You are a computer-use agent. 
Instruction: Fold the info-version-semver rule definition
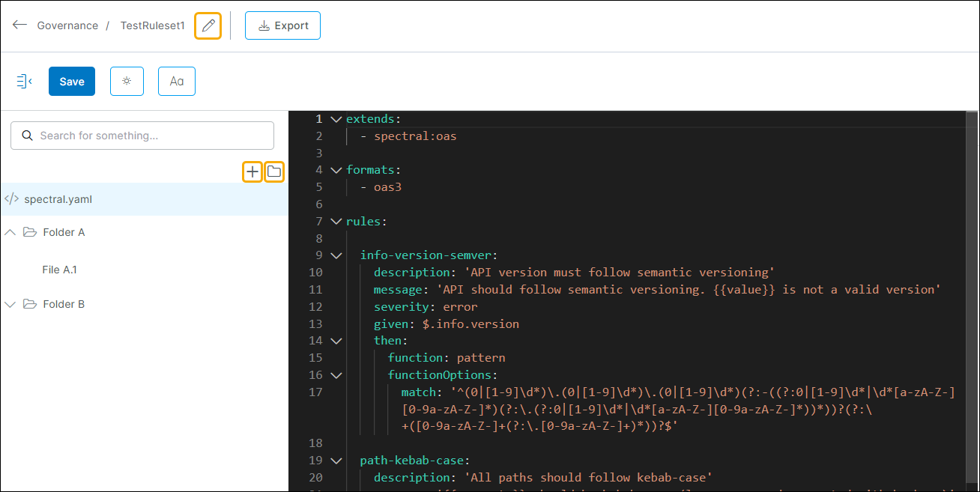pos(336,255)
